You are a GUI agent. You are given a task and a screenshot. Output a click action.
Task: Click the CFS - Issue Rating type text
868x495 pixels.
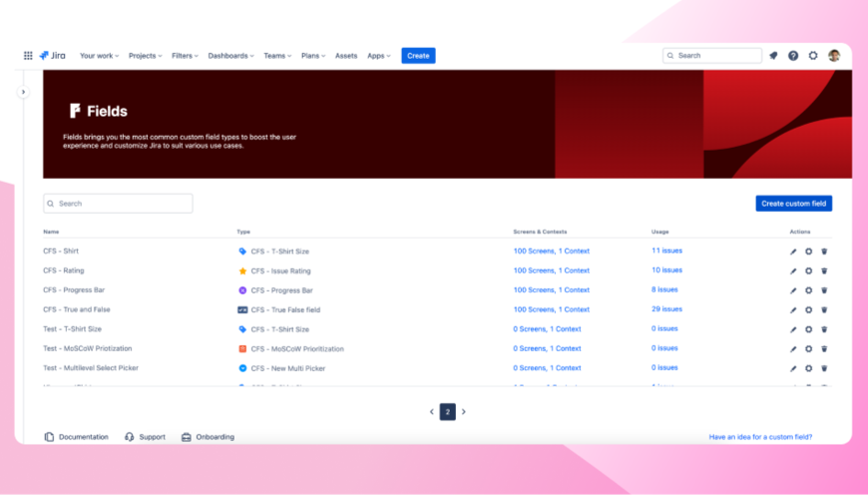280,270
